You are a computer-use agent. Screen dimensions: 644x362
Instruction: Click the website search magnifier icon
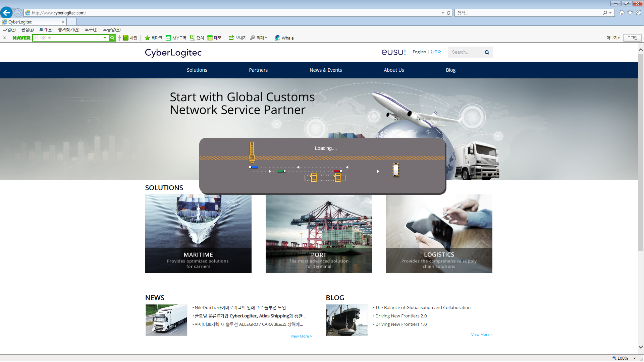487,52
